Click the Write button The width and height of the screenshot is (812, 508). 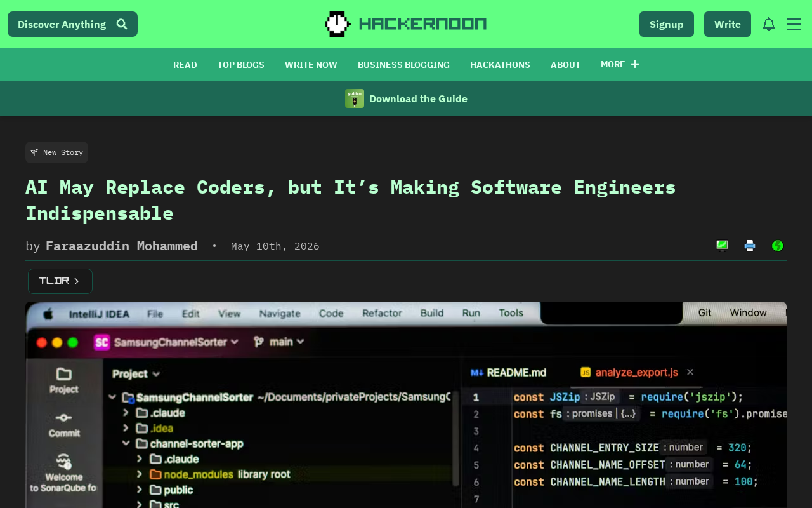click(x=728, y=24)
